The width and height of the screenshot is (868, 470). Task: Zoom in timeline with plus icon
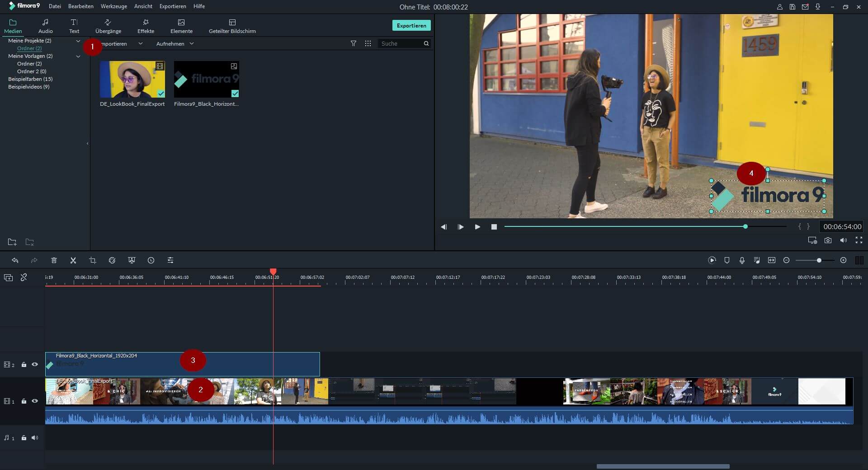843,260
